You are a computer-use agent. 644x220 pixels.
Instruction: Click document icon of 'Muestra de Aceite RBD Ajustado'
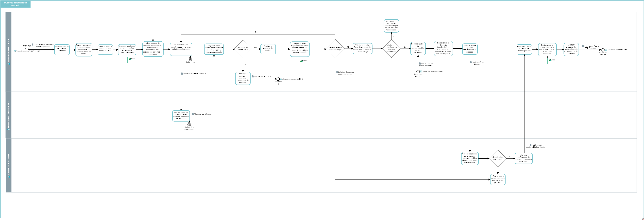[x=583, y=46]
